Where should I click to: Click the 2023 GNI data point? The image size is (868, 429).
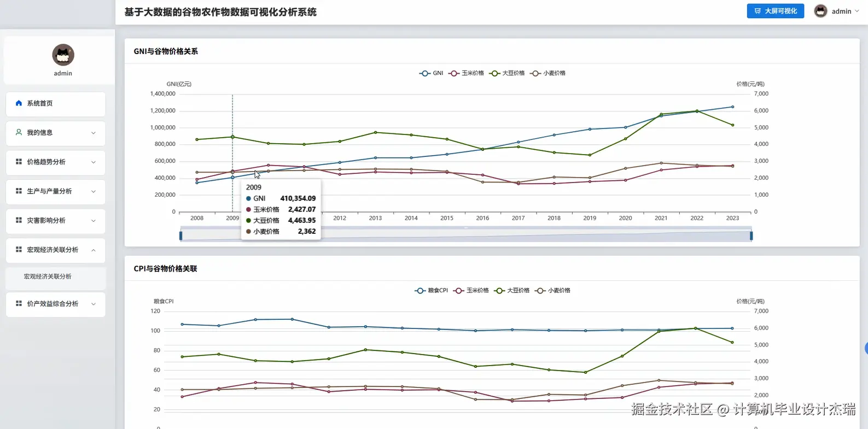click(x=732, y=107)
